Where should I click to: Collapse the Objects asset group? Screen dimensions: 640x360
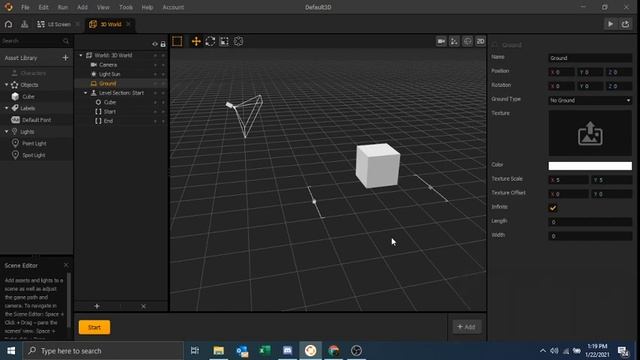(x=7, y=85)
